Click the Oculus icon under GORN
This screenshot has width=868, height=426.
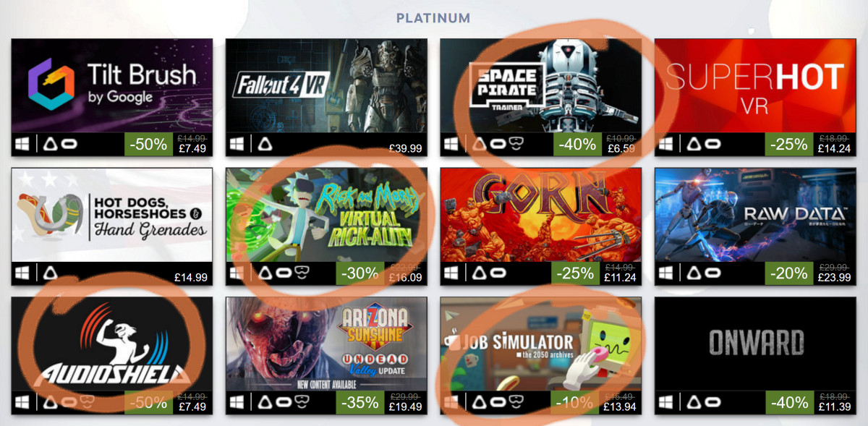click(x=498, y=273)
